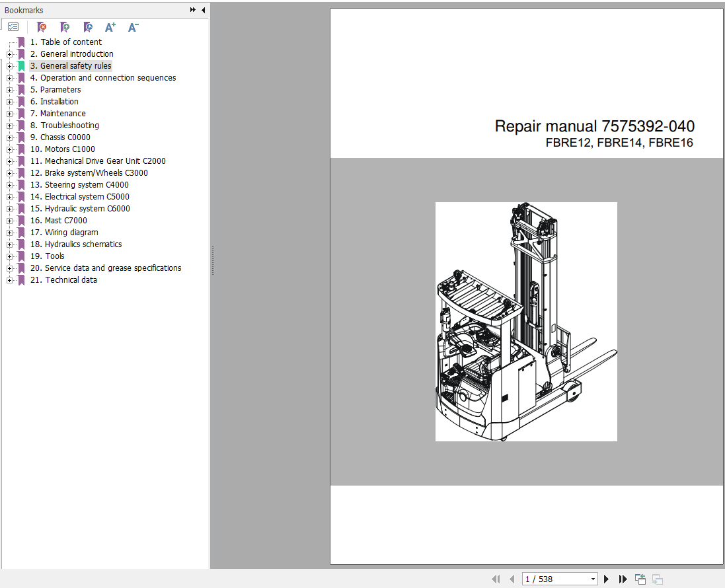Open 20. Service data and grease specifications

106,268
